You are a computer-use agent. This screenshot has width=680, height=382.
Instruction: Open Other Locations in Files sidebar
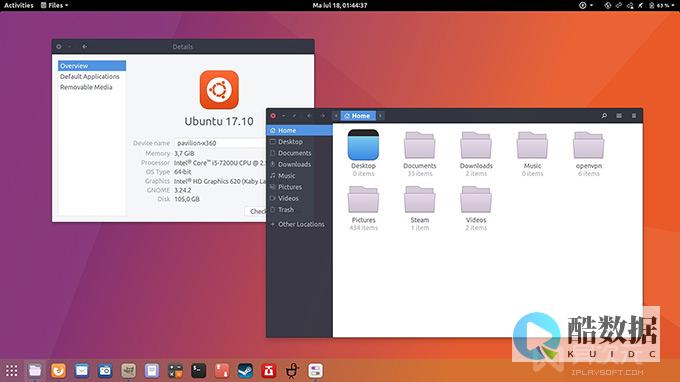pos(299,224)
